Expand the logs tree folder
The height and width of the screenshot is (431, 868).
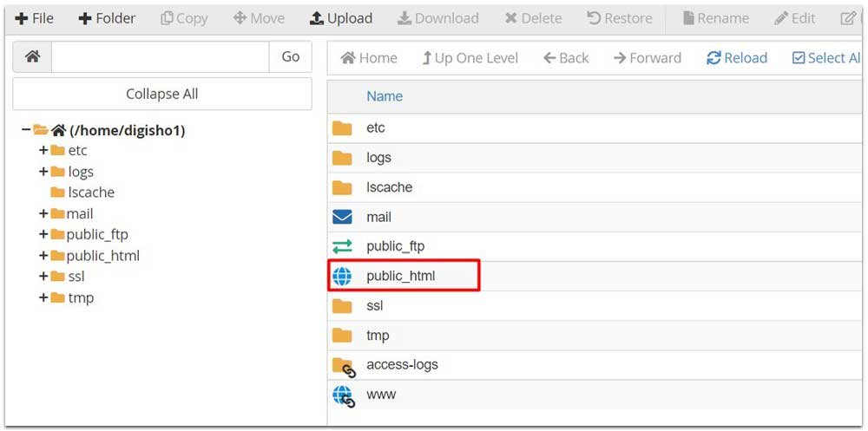pos(43,172)
